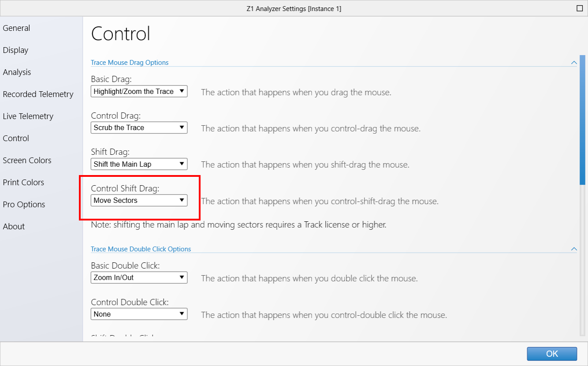Image resolution: width=588 pixels, height=366 pixels.
Task: Click the Control Shift Drag label
Action: point(125,188)
